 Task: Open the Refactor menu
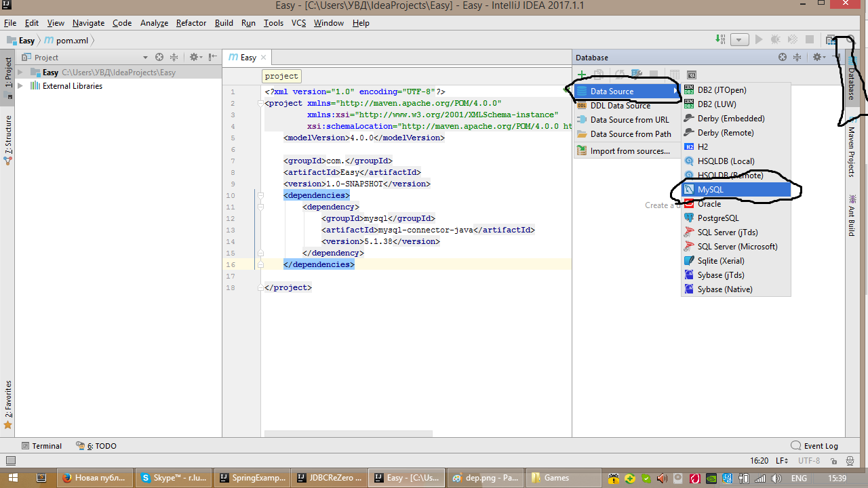(191, 23)
